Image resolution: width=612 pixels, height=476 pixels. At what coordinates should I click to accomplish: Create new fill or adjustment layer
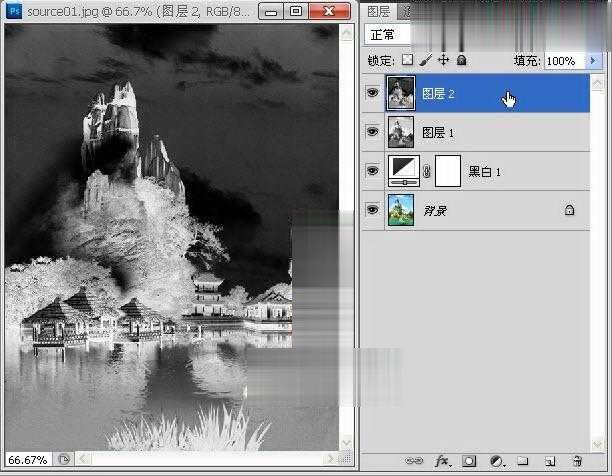(x=497, y=462)
